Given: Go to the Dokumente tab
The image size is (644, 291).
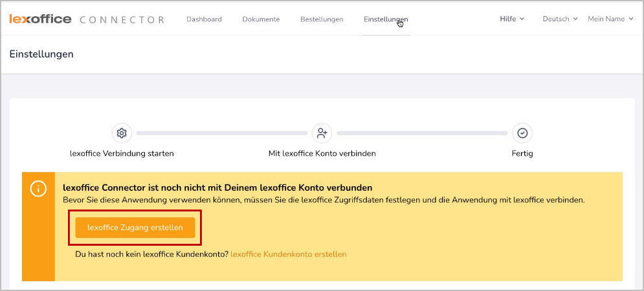Looking at the screenshot, I should (x=261, y=19).
